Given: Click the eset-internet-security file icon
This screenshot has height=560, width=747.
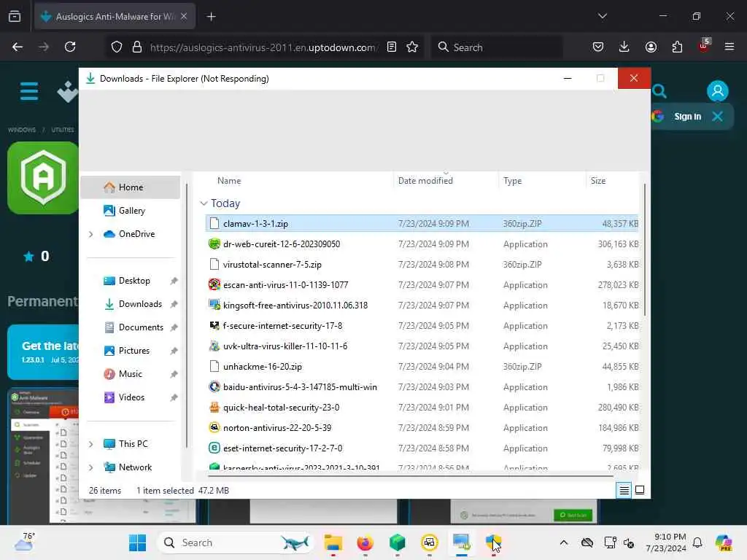Looking at the screenshot, I should click(x=214, y=448).
